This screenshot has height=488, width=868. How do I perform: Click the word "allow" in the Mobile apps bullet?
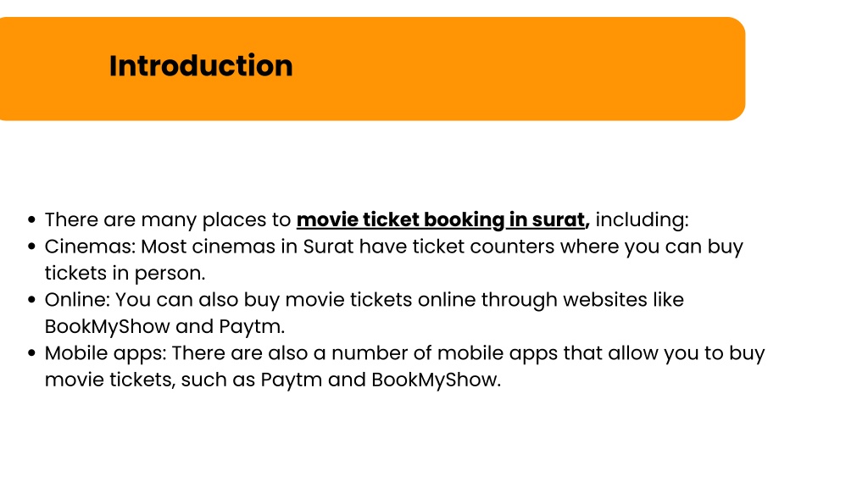pyautogui.click(x=632, y=353)
